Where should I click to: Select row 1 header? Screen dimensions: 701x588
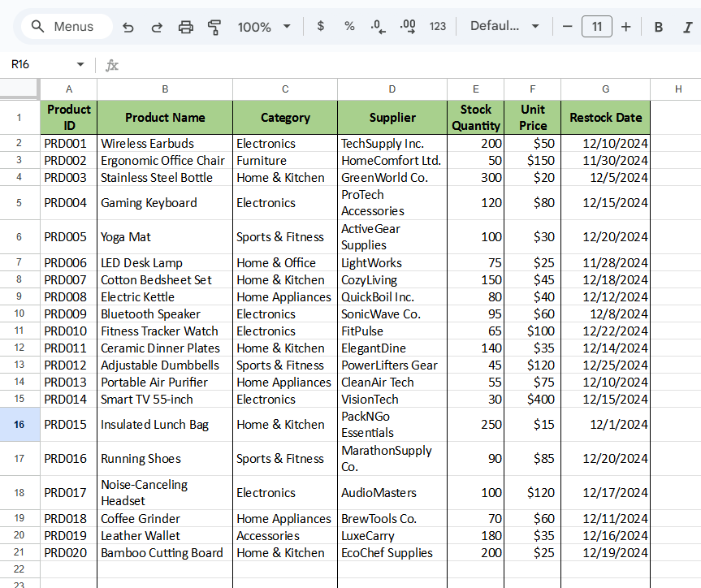[19, 118]
